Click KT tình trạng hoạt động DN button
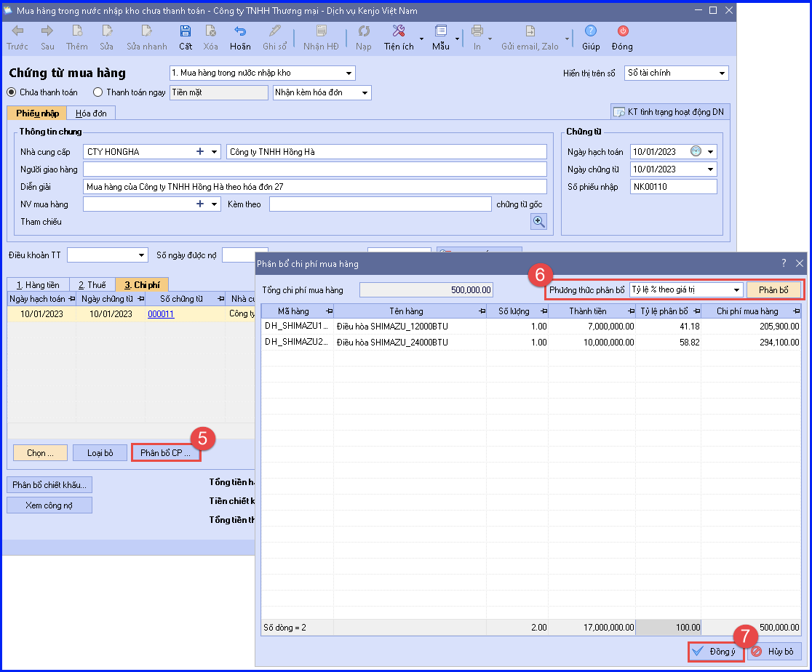The height and width of the screenshot is (672, 812). [x=669, y=112]
